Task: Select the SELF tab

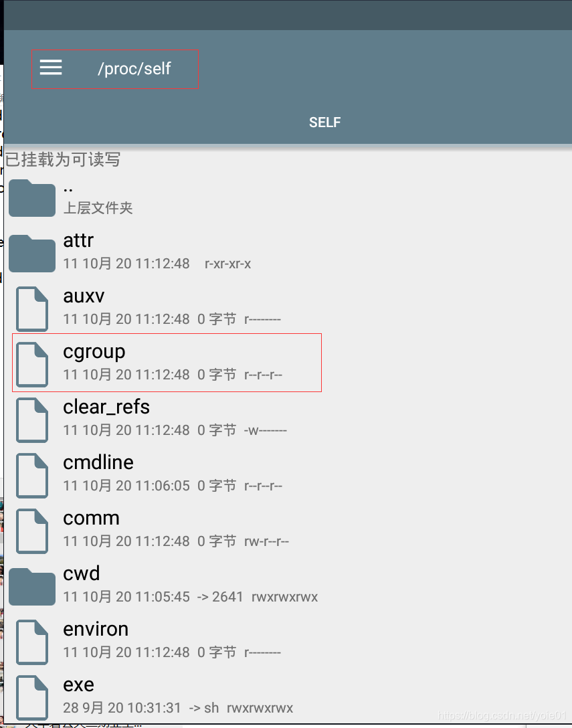Action: (x=324, y=122)
